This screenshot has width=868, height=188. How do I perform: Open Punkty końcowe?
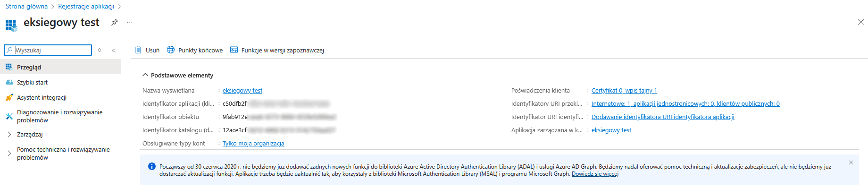195,50
